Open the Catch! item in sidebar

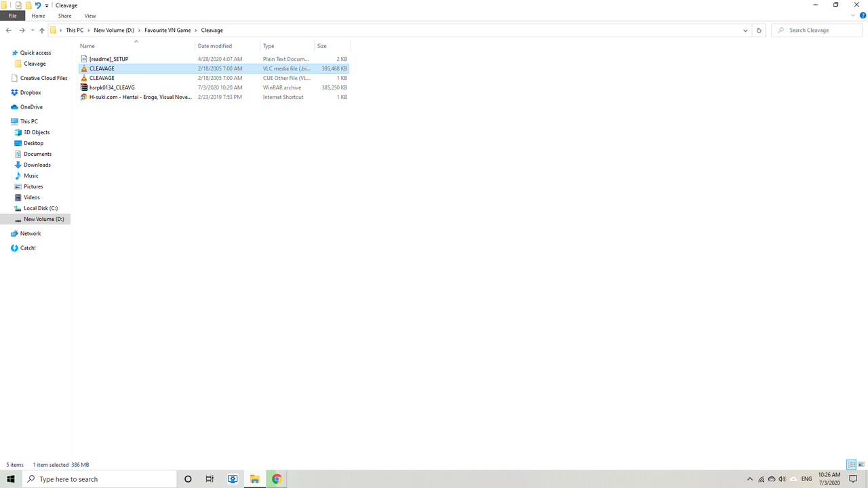pos(27,247)
